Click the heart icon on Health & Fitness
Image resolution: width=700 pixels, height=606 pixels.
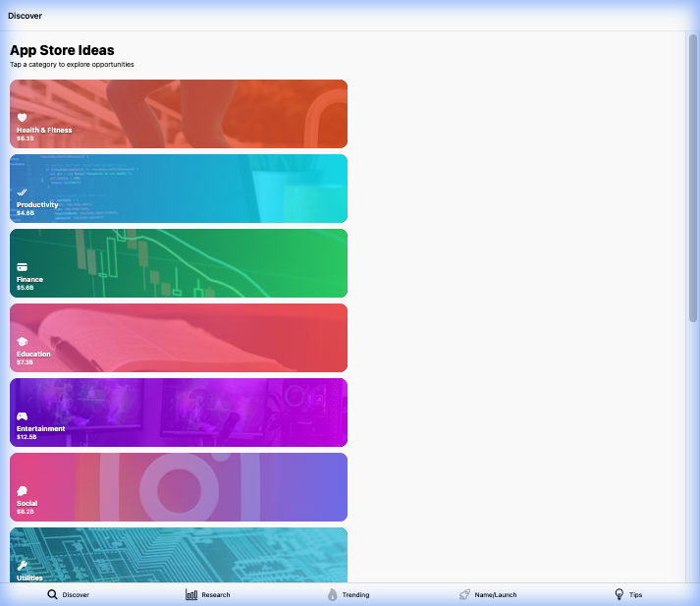pyautogui.click(x=22, y=118)
